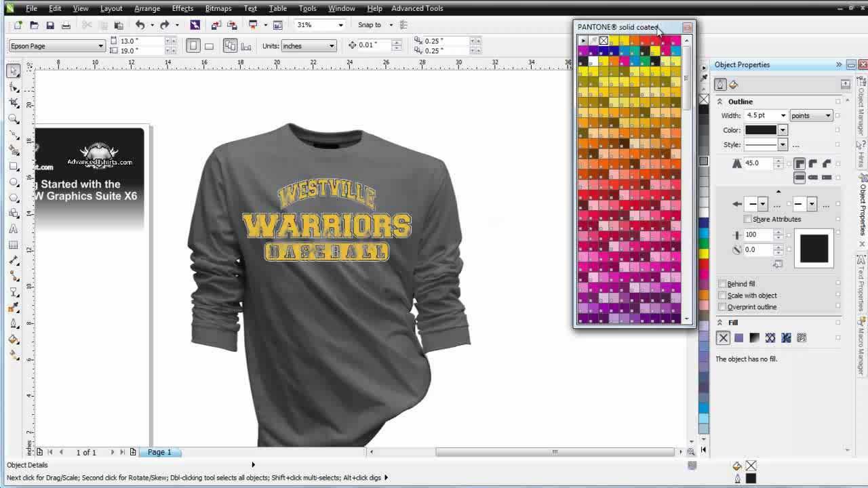
Task: Select the Zoom tool in toolbox
Action: [x=14, y=119]
